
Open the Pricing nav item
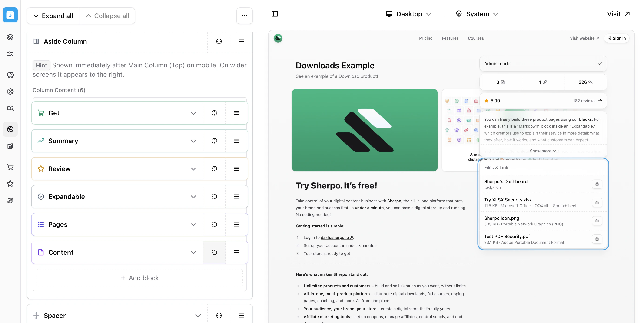coord(425,38)
